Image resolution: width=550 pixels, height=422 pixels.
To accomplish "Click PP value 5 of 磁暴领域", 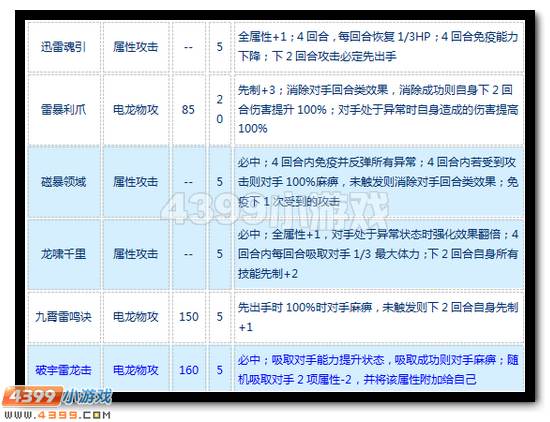I will [220, 182].
